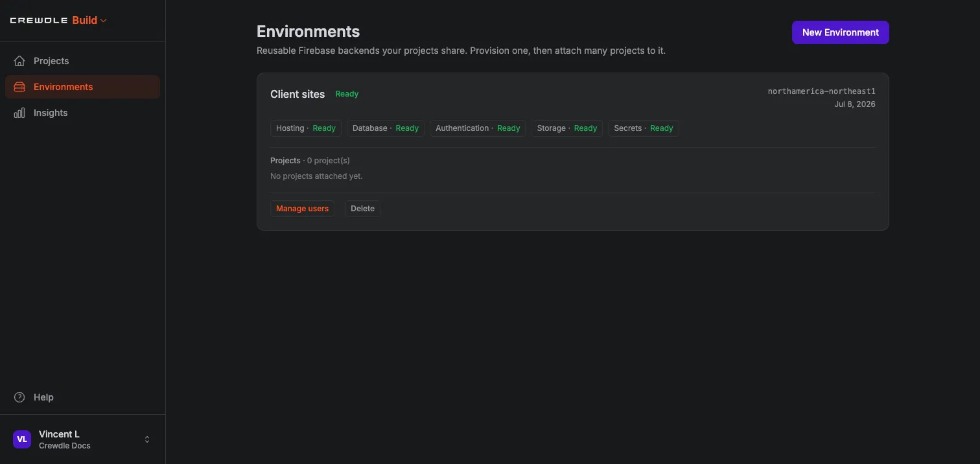
Task: Open the Build product dropdown
Action: pyautogui.click(x=89, y=20)
